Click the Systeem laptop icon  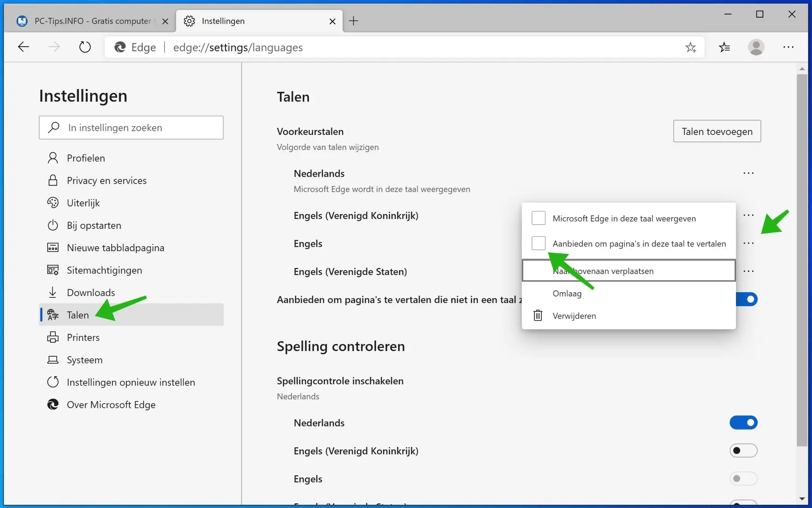[53, 360]
